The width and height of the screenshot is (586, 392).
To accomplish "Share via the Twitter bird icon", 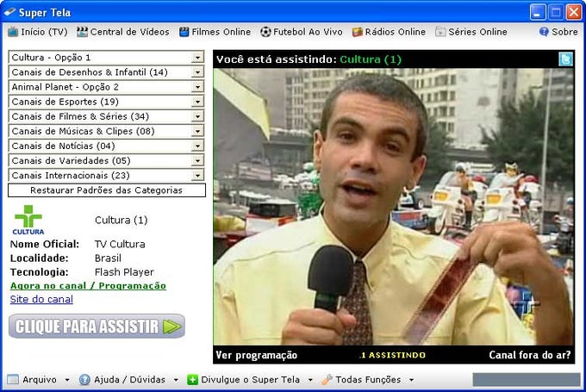I will [x=565, y=59].
